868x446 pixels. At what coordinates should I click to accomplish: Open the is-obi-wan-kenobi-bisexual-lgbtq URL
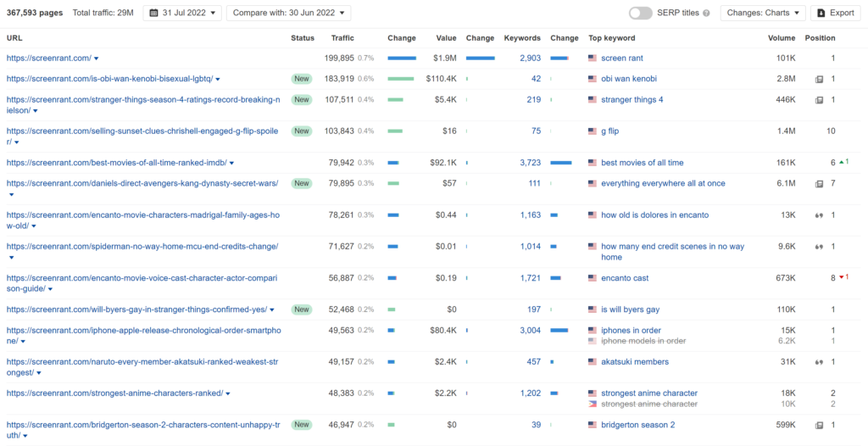click(109, 79)
